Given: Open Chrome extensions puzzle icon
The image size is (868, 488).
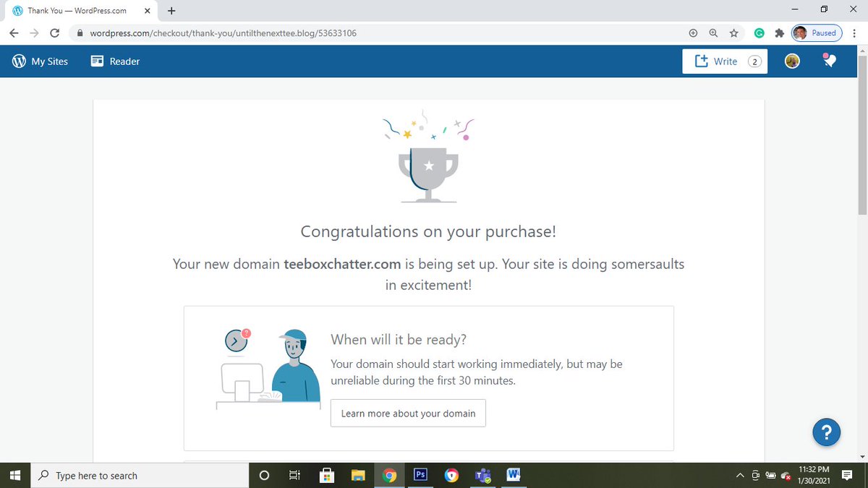Looking at the screenshot, I should click(x=779, y=33).
